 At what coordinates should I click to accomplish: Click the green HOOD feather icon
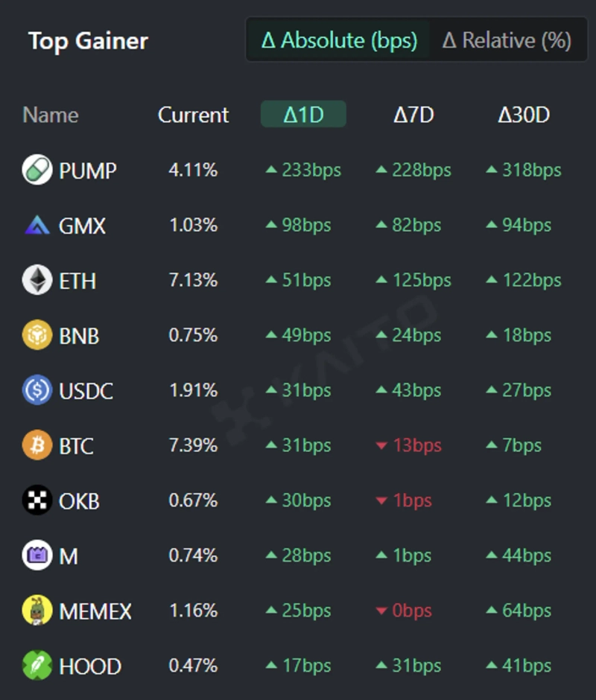(x=37, y=666)
